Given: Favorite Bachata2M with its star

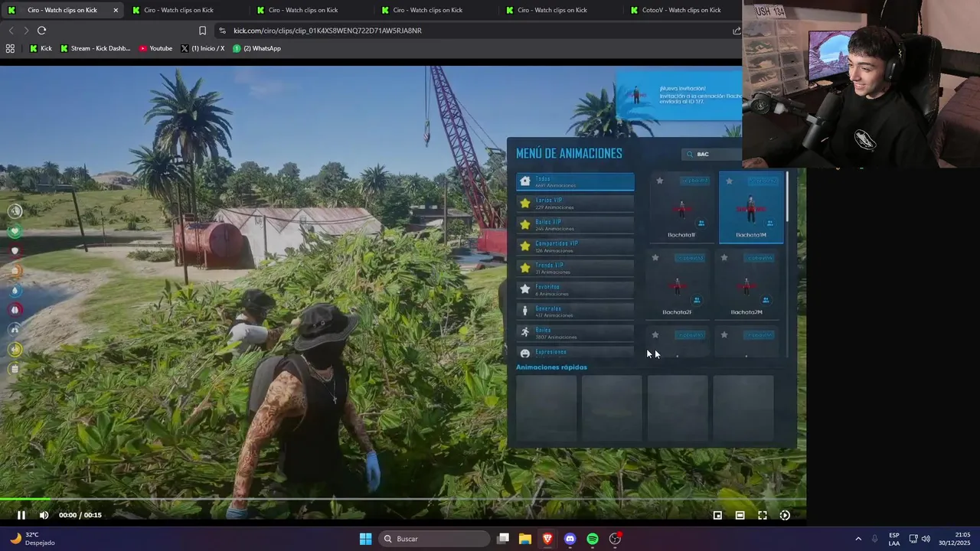Looking at the screenshot, I should (x=724, y=258).
